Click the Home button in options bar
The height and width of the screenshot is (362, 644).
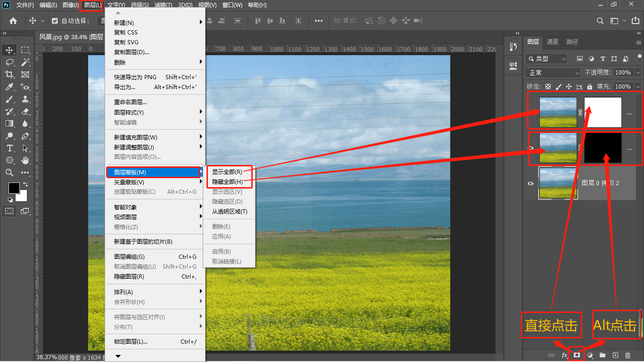point(13,21)
